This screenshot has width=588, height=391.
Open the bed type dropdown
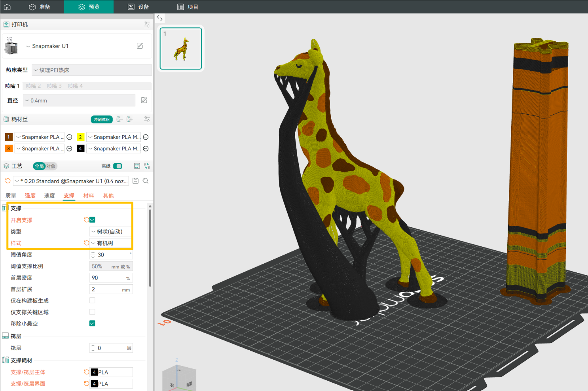tap(91, 70)
